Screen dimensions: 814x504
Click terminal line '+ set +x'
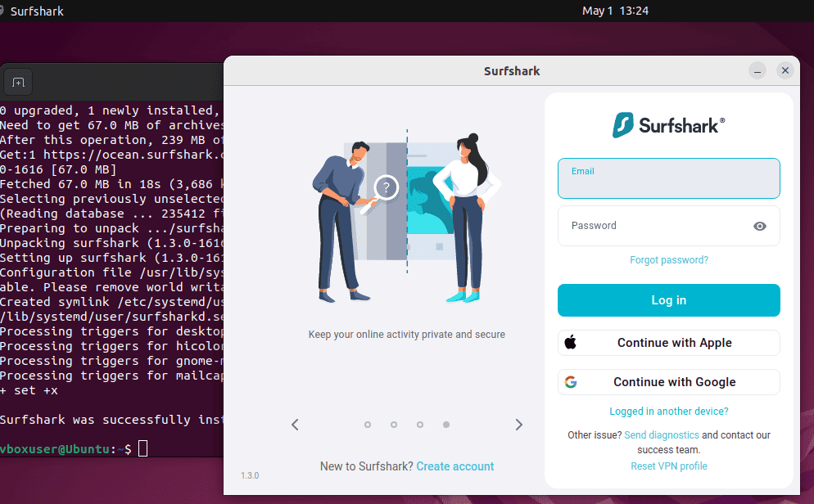29,390
